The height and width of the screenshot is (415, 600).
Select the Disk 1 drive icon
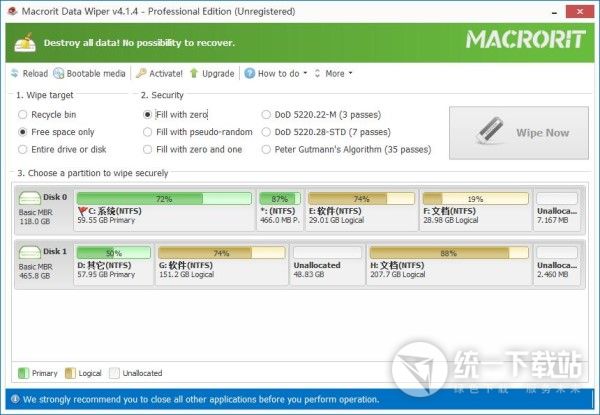32,253
